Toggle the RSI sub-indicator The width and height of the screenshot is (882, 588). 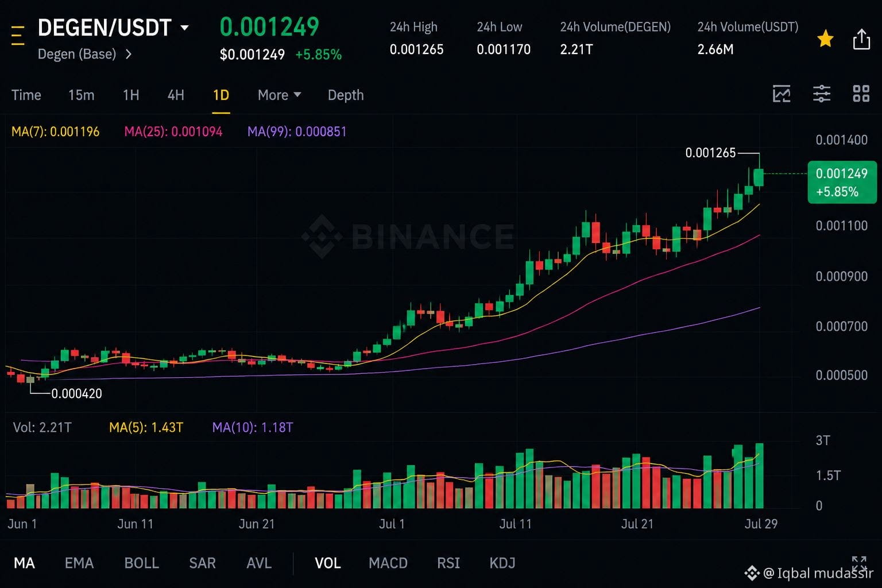448,563
